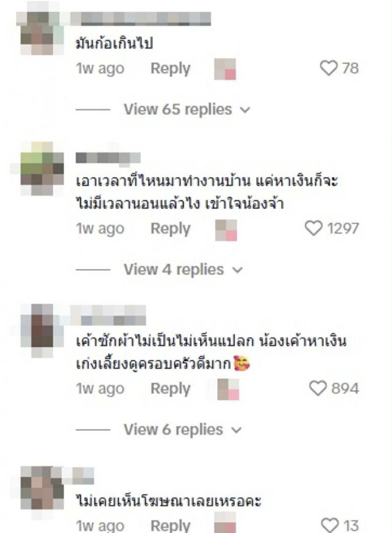The width and height of the screenshot is (392, 533).
Task: Click the blurred username above the 1297-likes comment
Action: tap(108, 158)
